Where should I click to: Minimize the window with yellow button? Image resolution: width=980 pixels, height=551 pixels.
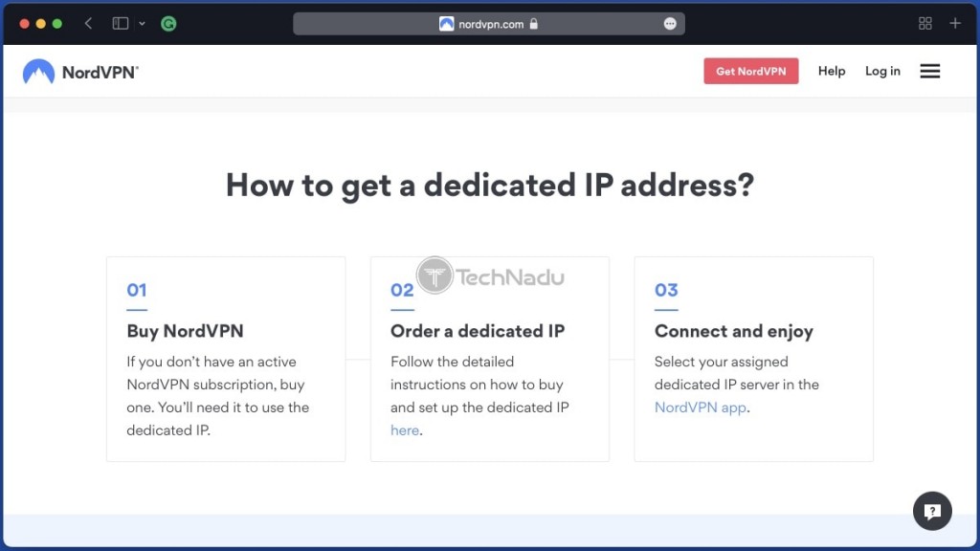[40, 24]
